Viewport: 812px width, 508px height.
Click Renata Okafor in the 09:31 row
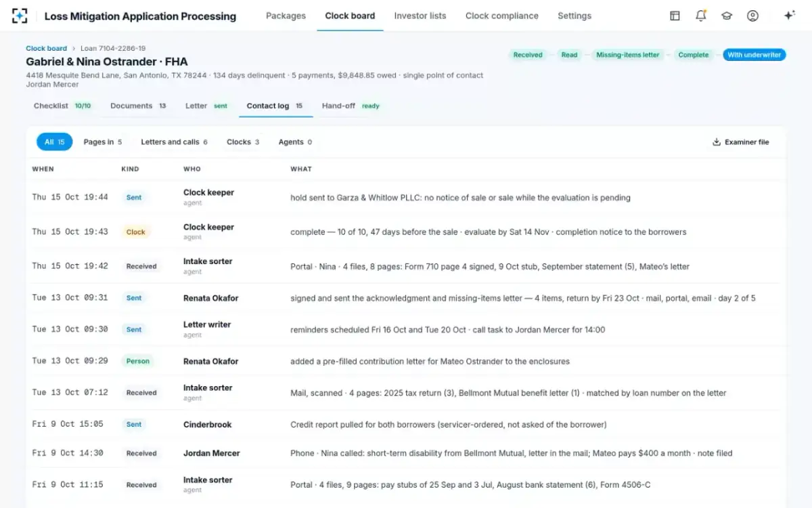tap(211, 298)
